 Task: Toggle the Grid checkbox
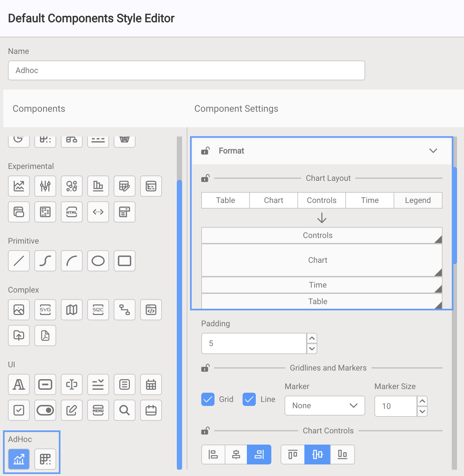click(x=208, y=399)
